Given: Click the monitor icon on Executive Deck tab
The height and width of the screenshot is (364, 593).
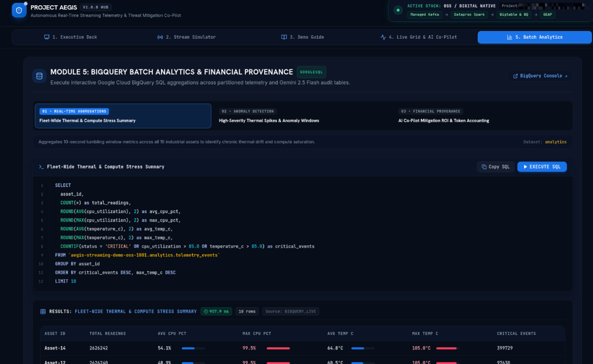Looking at the screenshot, I should 46,37.
